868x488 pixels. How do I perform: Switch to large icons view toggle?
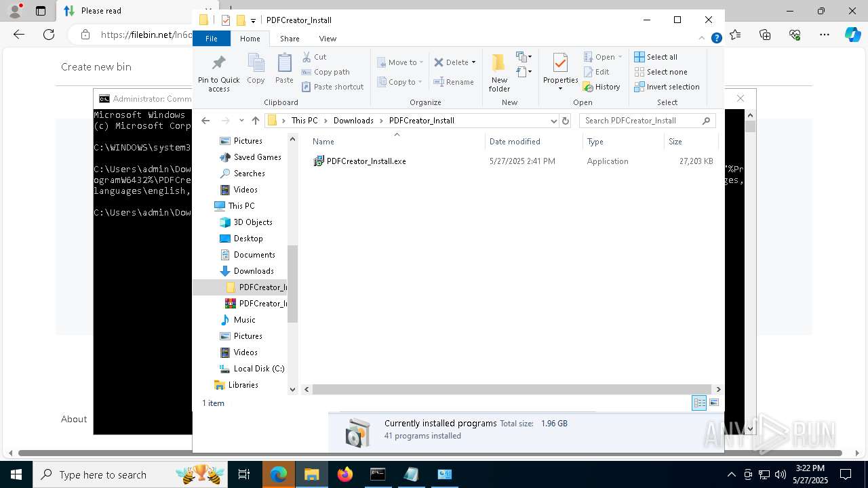point(713,403)
